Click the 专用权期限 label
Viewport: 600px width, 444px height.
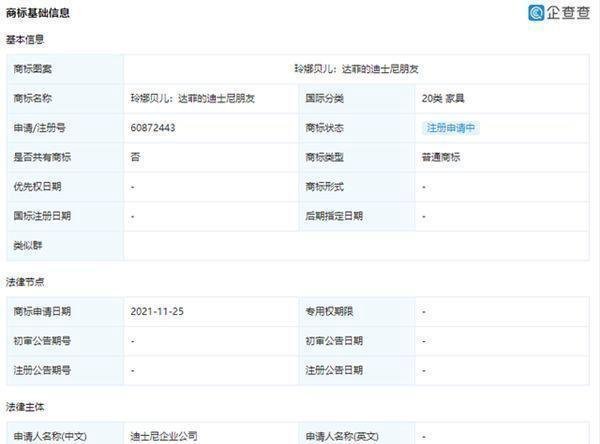click(x=329, y=311)
